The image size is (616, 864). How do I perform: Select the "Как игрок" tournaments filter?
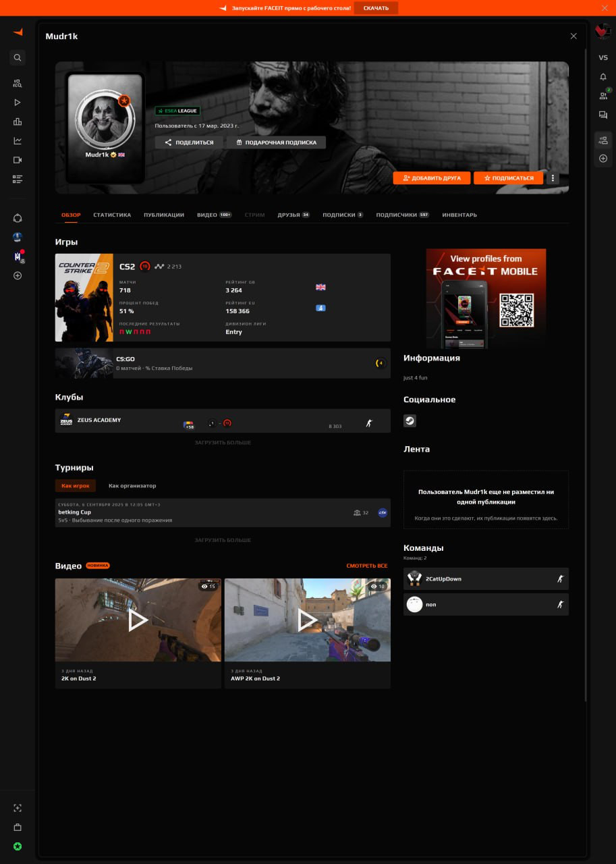point(76,485)
